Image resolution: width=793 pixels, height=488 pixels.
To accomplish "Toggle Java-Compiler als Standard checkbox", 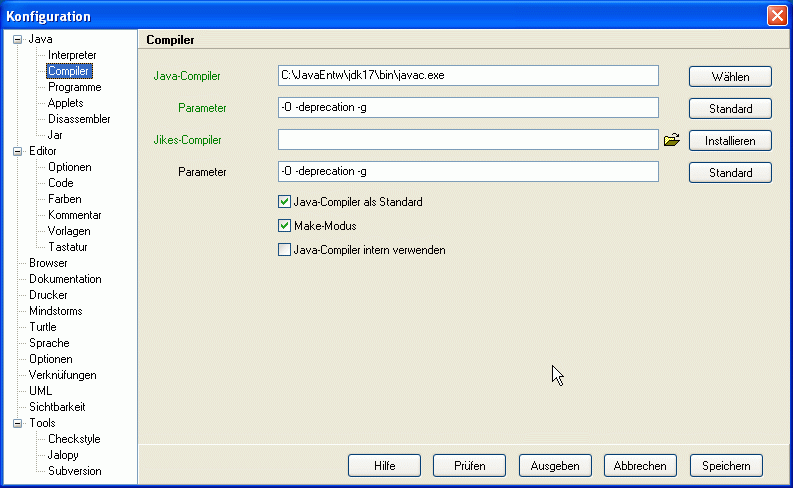I will [284, 202].
